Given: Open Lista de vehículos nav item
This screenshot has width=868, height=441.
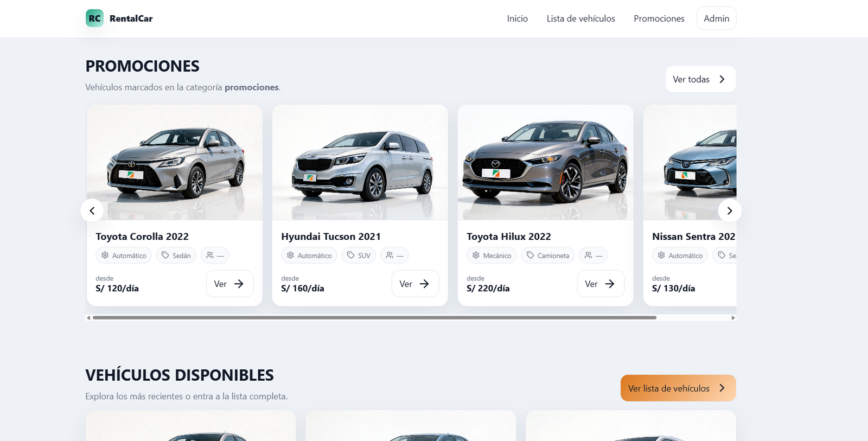Looking at the screenshot, I should [x=580, y=18].
